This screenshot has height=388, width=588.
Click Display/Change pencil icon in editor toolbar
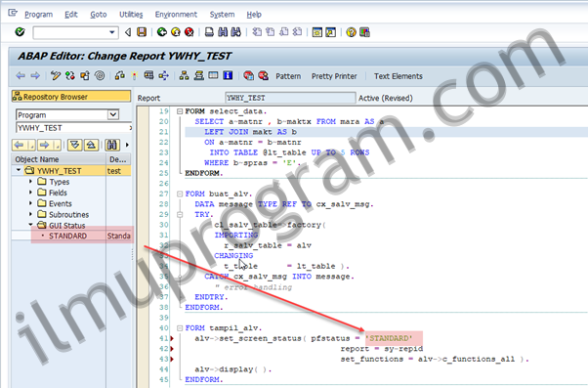(x=56, y=76)
